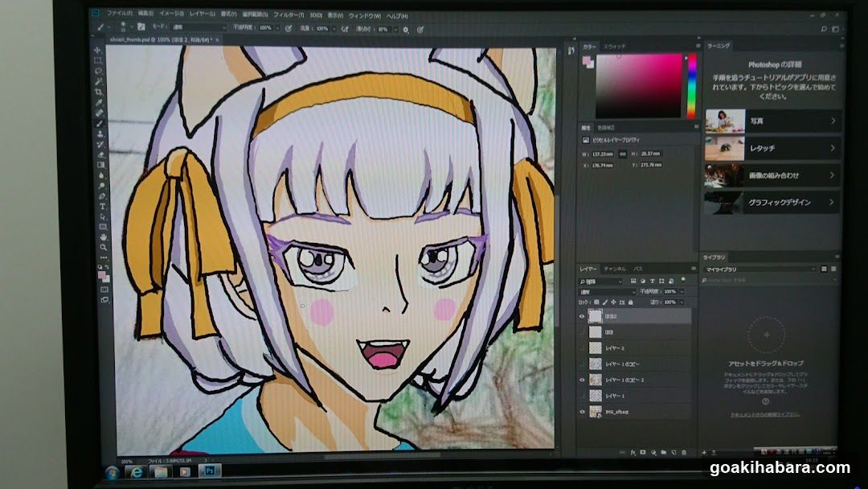Click the vertical hue spectrum slider

(691, 86)
